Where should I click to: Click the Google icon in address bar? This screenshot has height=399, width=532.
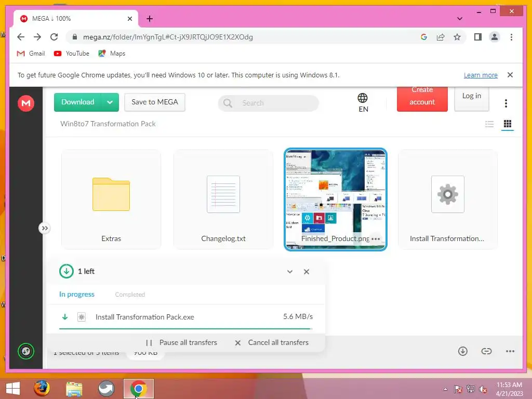click(x=424, y=37)
